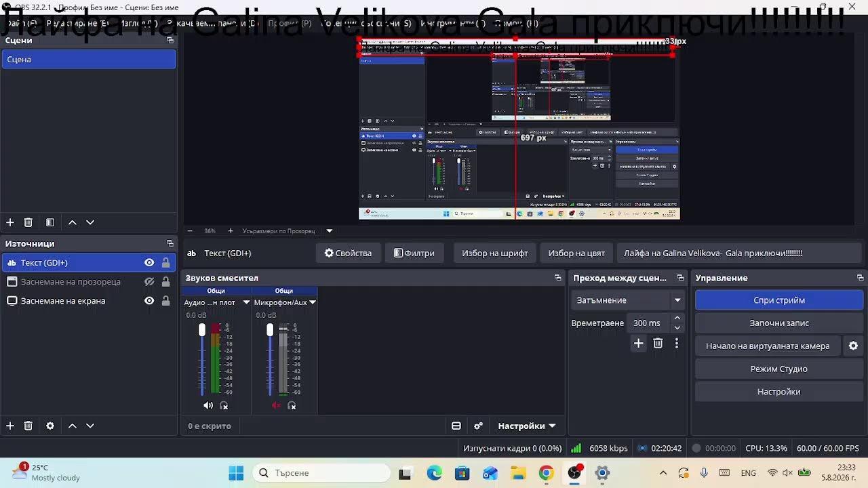Open source properties gear in Източници footer
Screen dimensions: 868x488
(x=50, y=426)
